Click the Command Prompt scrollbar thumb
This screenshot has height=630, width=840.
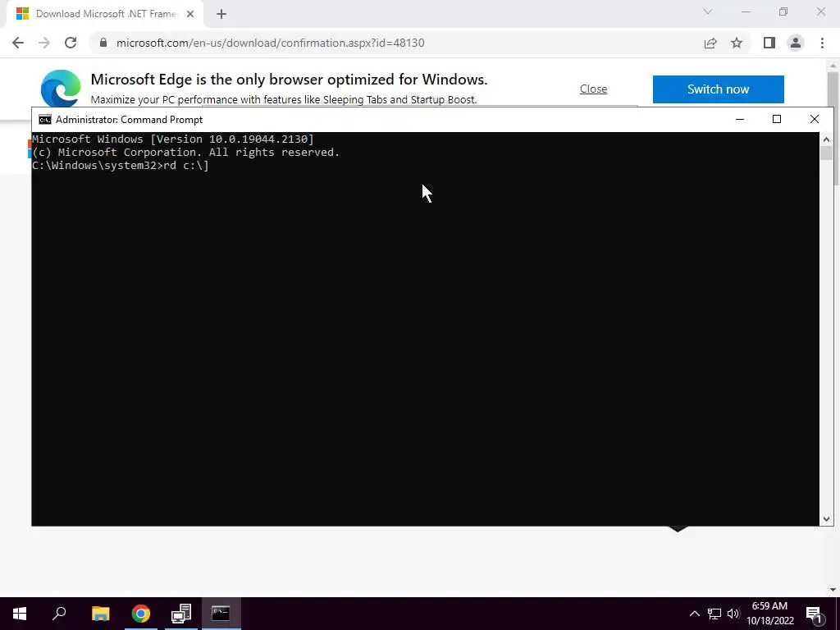(x=826, y=153)
